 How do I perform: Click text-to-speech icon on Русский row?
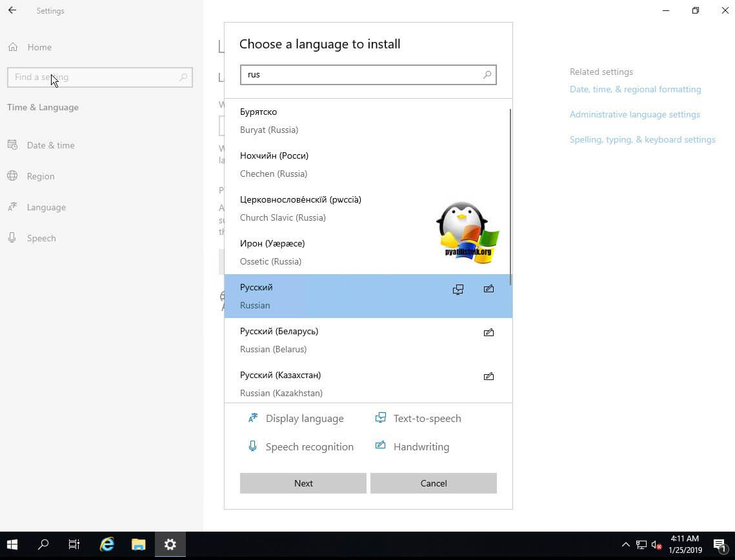click(458, 290)
